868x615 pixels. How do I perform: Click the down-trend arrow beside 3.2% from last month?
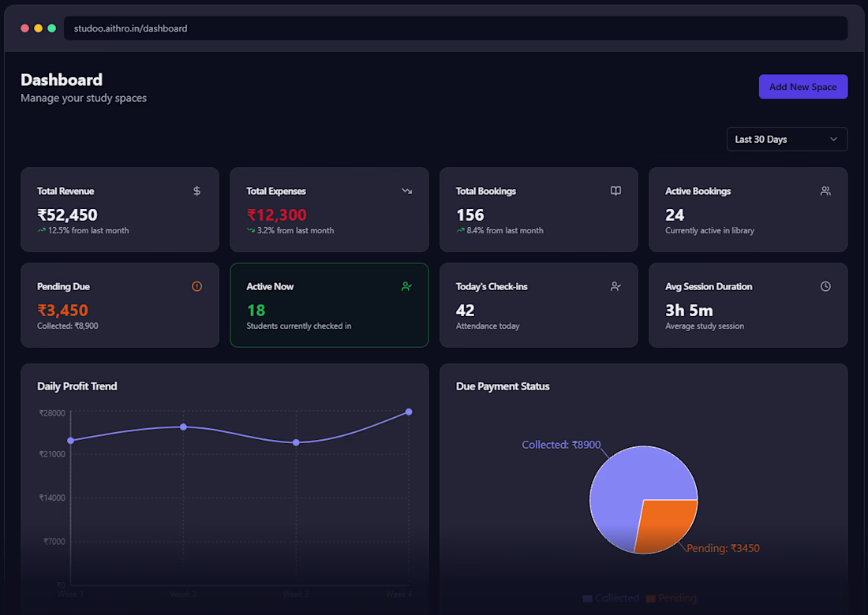251,230
